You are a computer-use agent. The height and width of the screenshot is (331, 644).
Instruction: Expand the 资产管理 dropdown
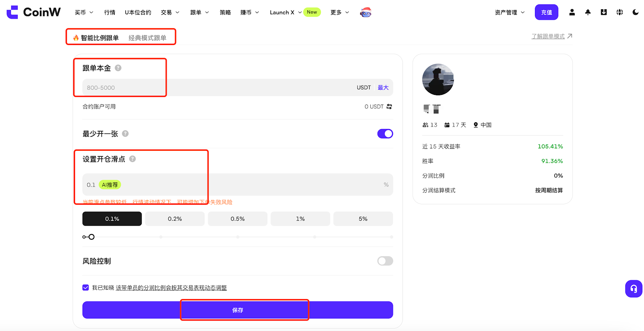(510, 12)
